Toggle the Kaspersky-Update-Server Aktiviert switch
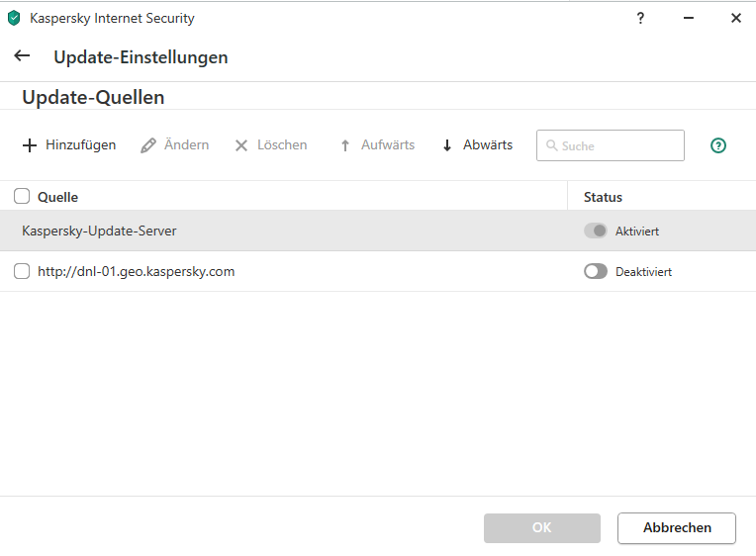The height and width of the screenshot is (556, 756). (x=596, y=231)
